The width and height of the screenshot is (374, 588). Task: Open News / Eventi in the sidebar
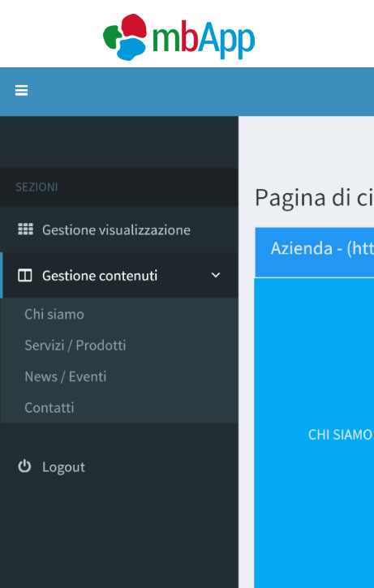[65, 376]
